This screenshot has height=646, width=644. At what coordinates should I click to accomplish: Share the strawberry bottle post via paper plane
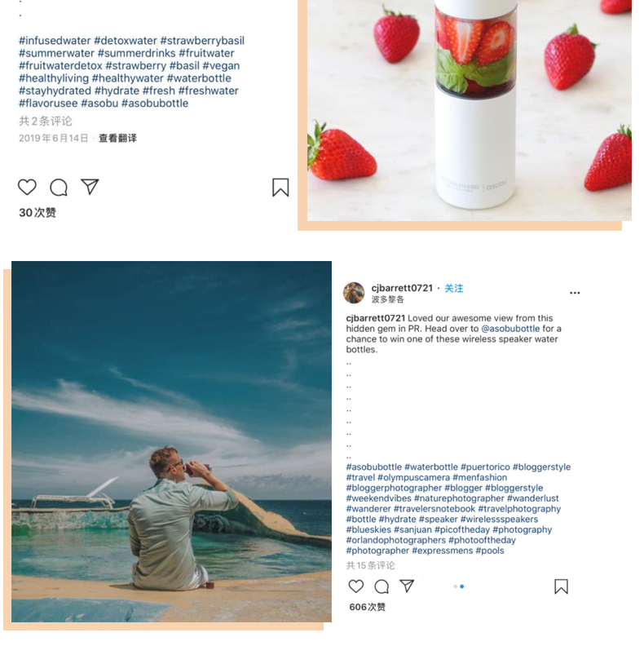coord(90,187)
